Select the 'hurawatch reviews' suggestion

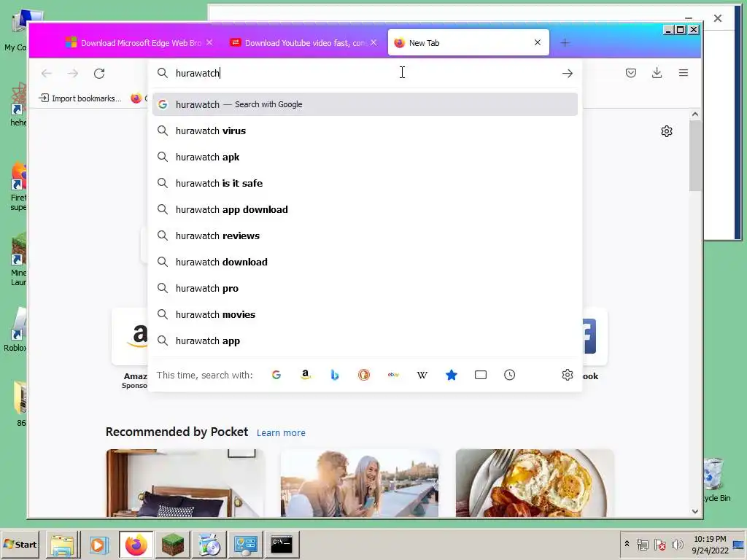click(x=365, y=236)
